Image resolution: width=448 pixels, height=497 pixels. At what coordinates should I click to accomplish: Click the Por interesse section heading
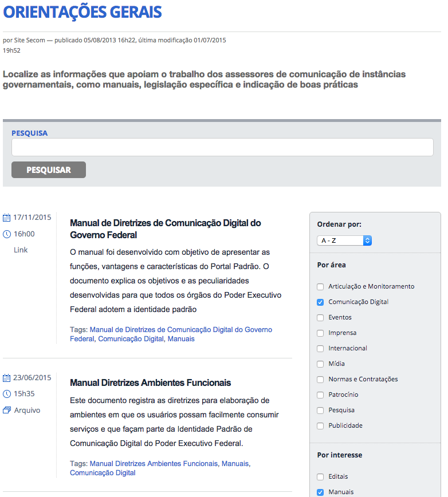coord(340,455)
